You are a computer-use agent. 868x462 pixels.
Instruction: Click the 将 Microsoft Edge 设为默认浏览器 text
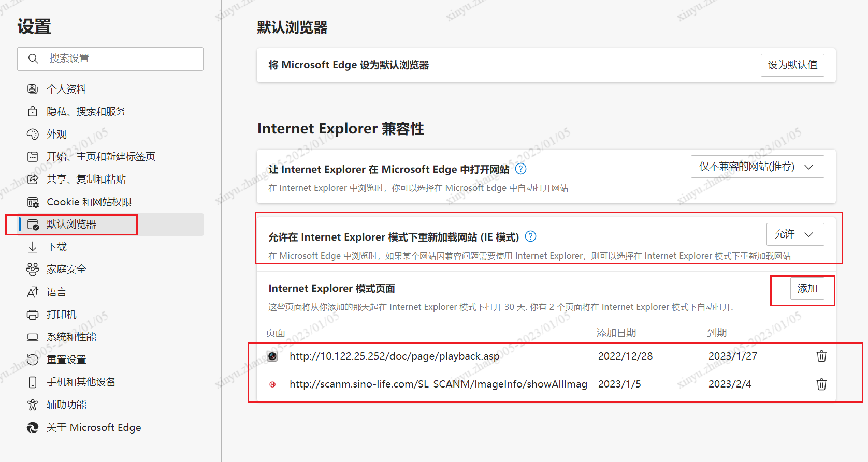click(349, 65)
